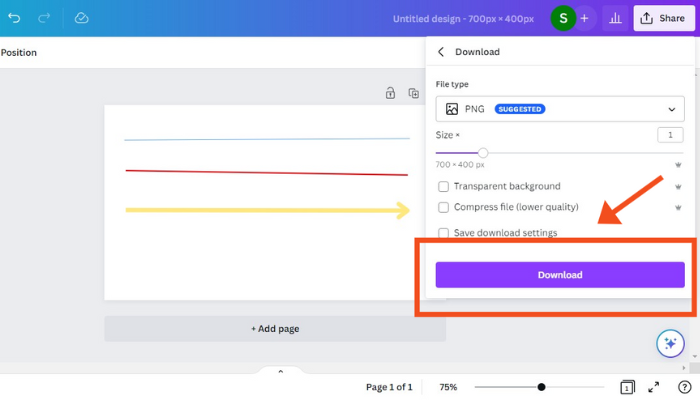
Task: Undo the last action
Action: click(14, 18)
